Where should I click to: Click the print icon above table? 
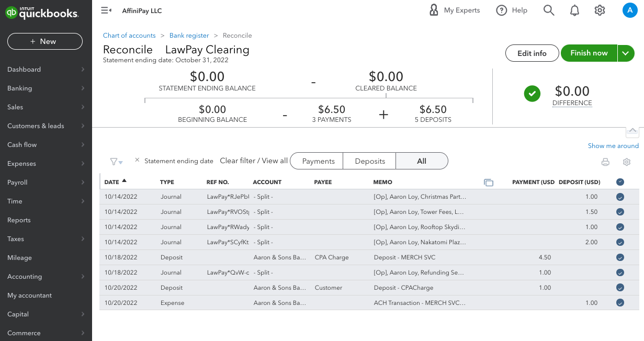pyautogui.click(x=605, y=162)
